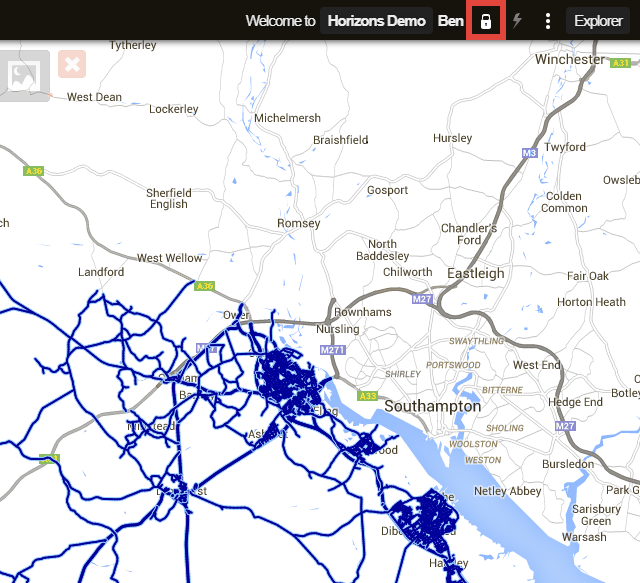Click the Romsey place label
Viewport: 640px width, 583px height.
coord(298,223)
